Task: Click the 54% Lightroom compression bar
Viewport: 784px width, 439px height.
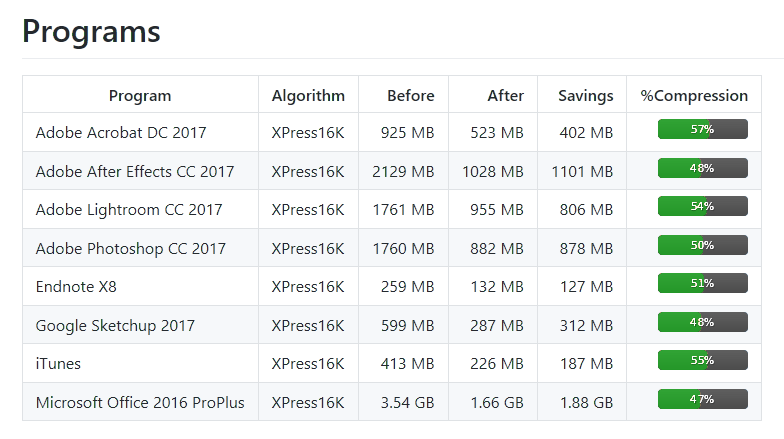Action: click(x=702, y=206)
